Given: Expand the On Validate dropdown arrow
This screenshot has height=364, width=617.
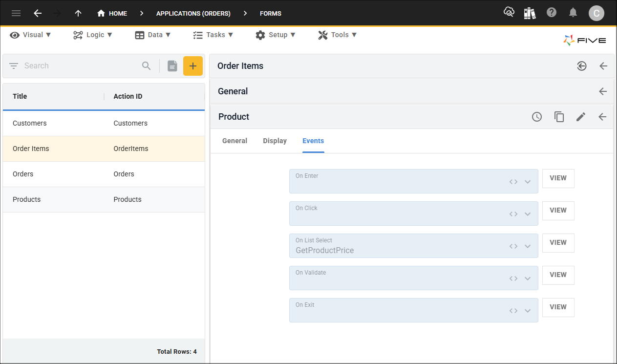Looking at the screenshot, I should (528, 278).
